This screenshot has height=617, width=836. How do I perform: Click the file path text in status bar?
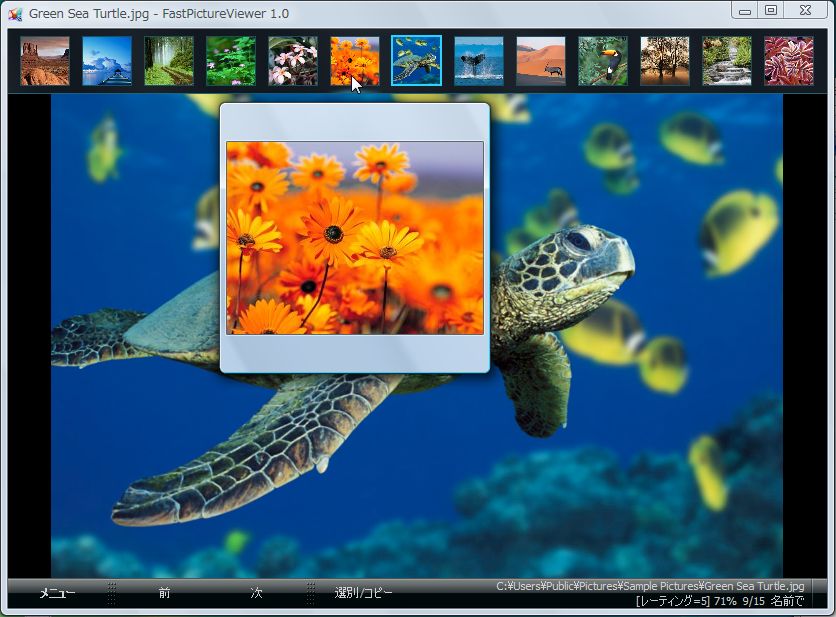pyautogui.click(x=650, y=586)
